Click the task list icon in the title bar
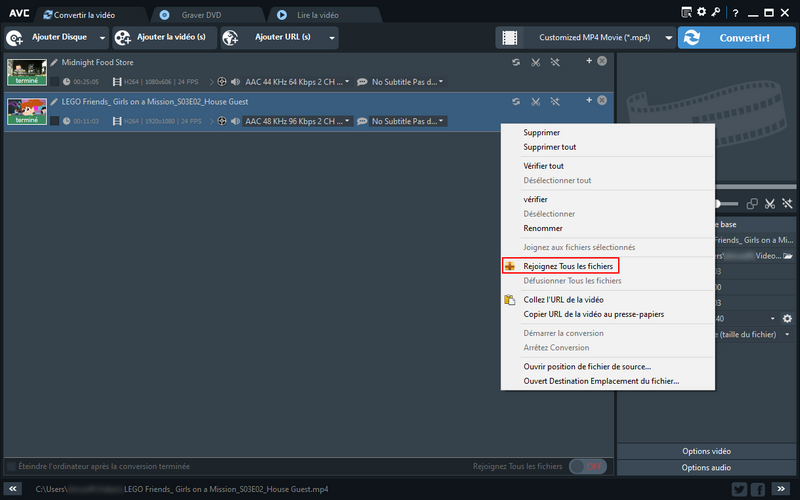The image size is (800, 500). click(x=687, y=12)
